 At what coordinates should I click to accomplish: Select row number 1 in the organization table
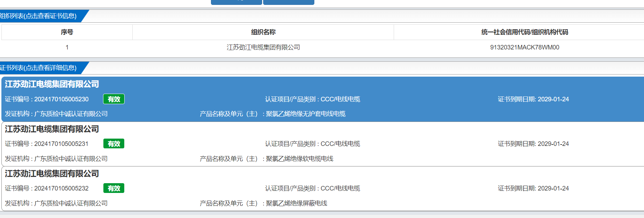pyautogui.click(x=67, y=47)
